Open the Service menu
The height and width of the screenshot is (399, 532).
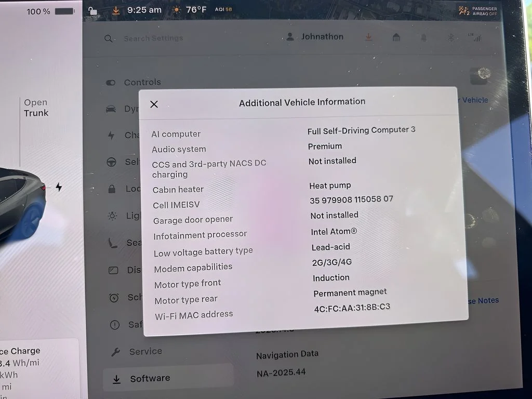coord(137,352)
